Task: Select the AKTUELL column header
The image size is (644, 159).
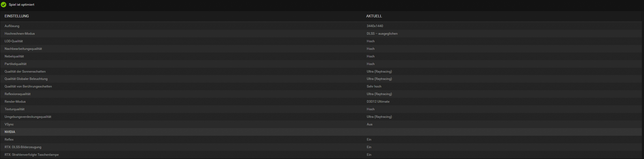Action: click(374, 16)
